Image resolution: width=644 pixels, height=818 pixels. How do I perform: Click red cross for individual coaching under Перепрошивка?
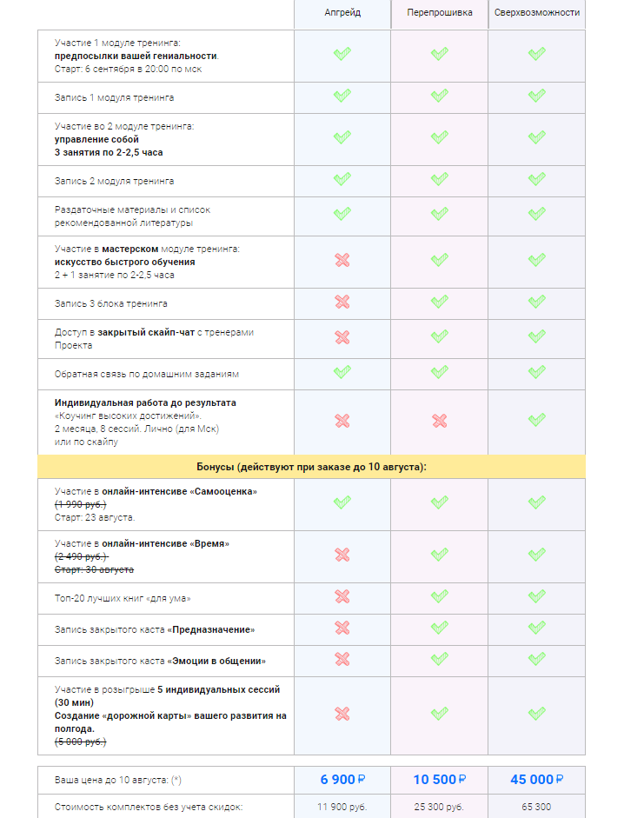(440, 421)
